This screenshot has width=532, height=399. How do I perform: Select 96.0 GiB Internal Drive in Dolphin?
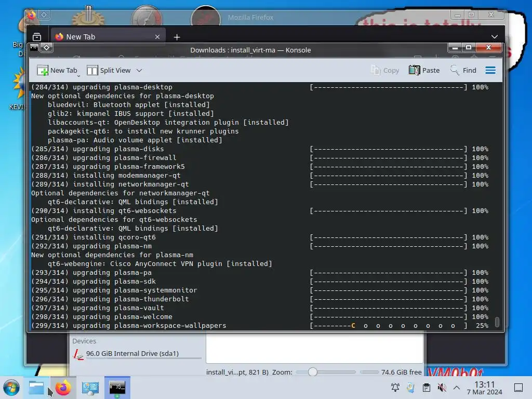pyautogui.click(x=137, y=353)
